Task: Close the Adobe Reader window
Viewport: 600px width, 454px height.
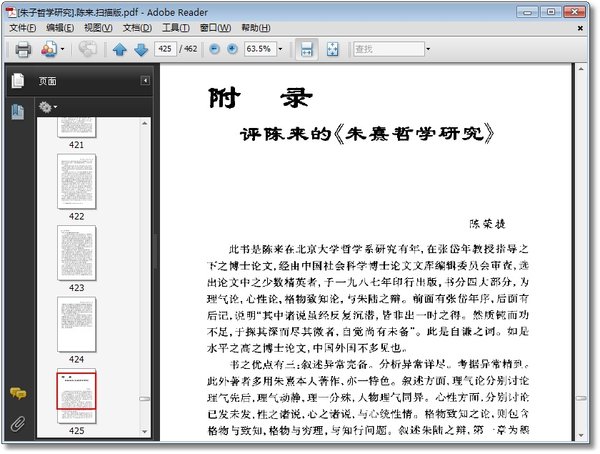Action: 574,12
